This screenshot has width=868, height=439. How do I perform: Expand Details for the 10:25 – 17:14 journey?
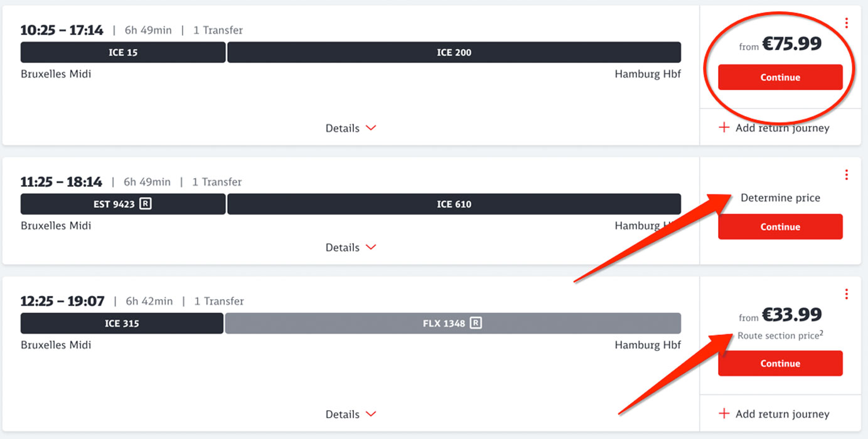(351, 128)
